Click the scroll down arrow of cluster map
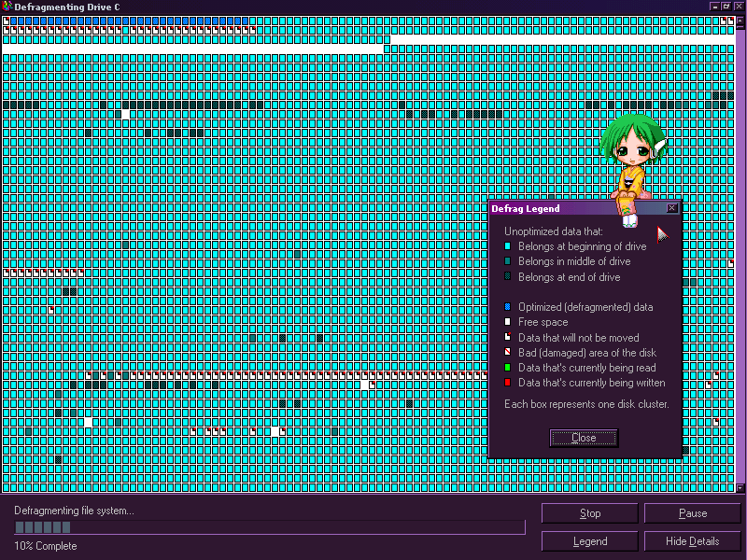The width and height of the screenshot is (747, 560). 741,487
